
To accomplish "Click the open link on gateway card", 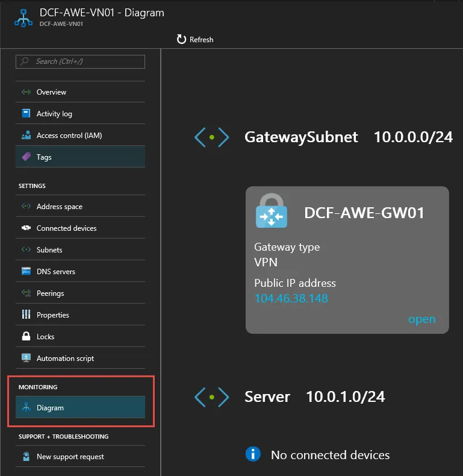I will [x=421, y=319].
